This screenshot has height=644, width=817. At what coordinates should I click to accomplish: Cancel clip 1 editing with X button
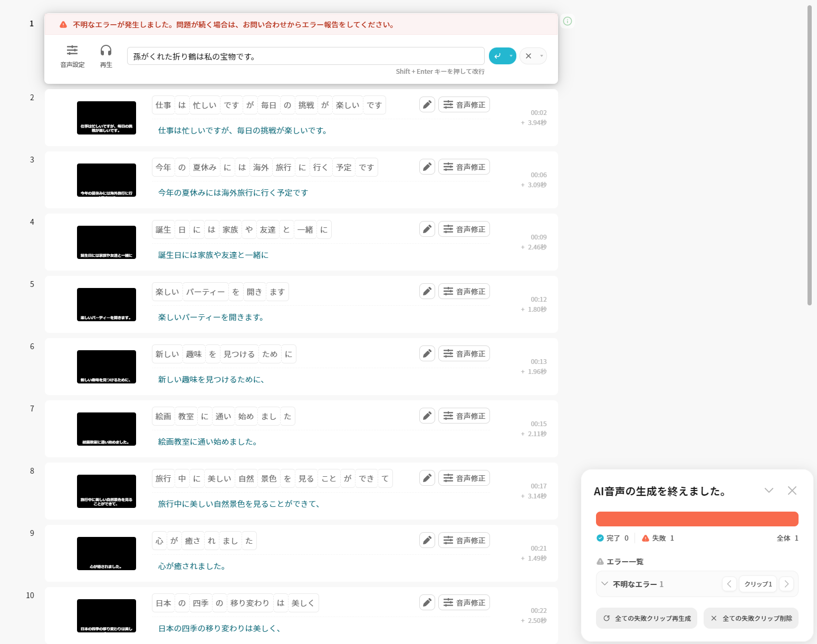point(528,56)
